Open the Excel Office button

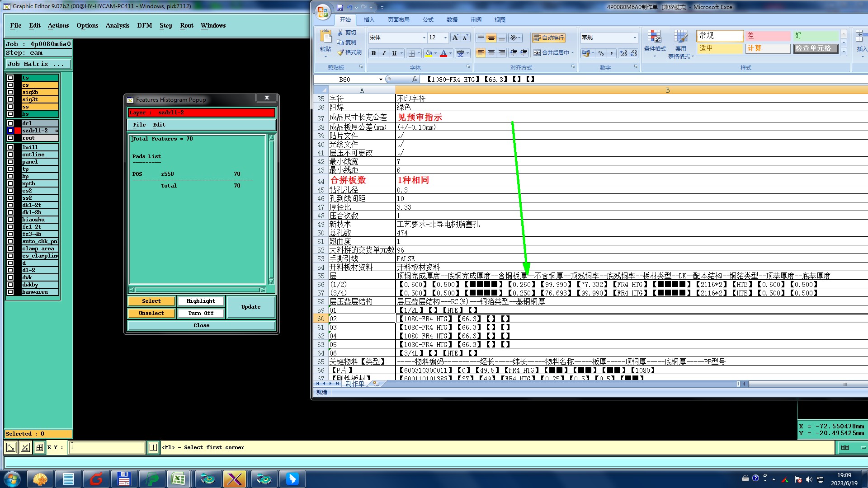point(323,12)
